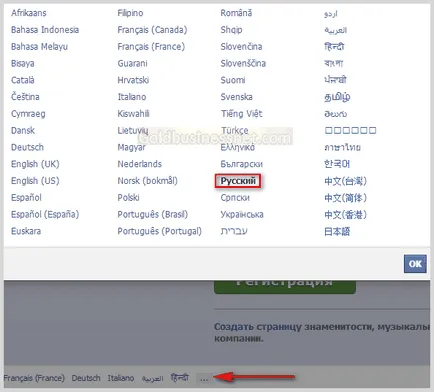Image resolution: width=434 pixels, height=392 pixels.
Task: Pick Lietuvių language
Action: [x=133, y=130]
